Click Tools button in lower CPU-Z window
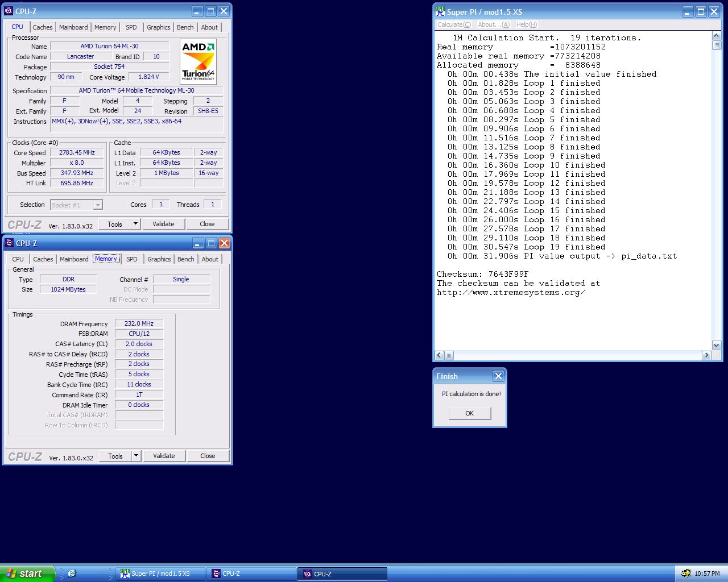728x582 pixels. coord(115,456)
